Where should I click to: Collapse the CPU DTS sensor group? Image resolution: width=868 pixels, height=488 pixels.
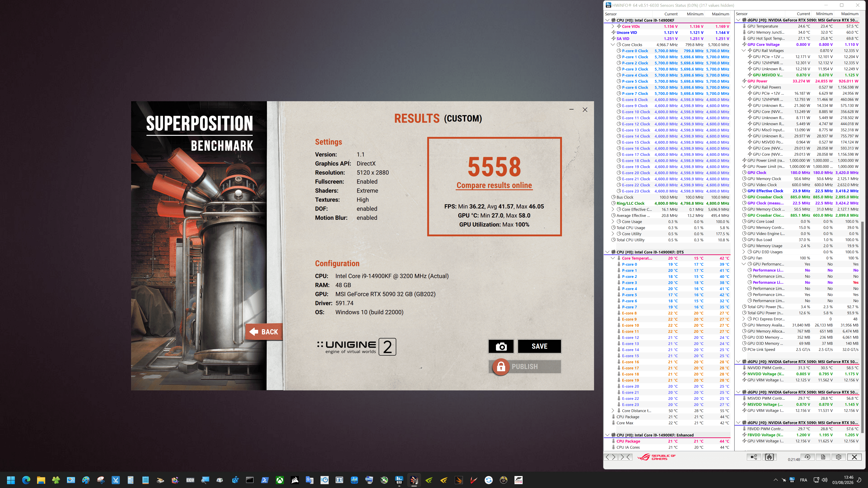[608, 252]
